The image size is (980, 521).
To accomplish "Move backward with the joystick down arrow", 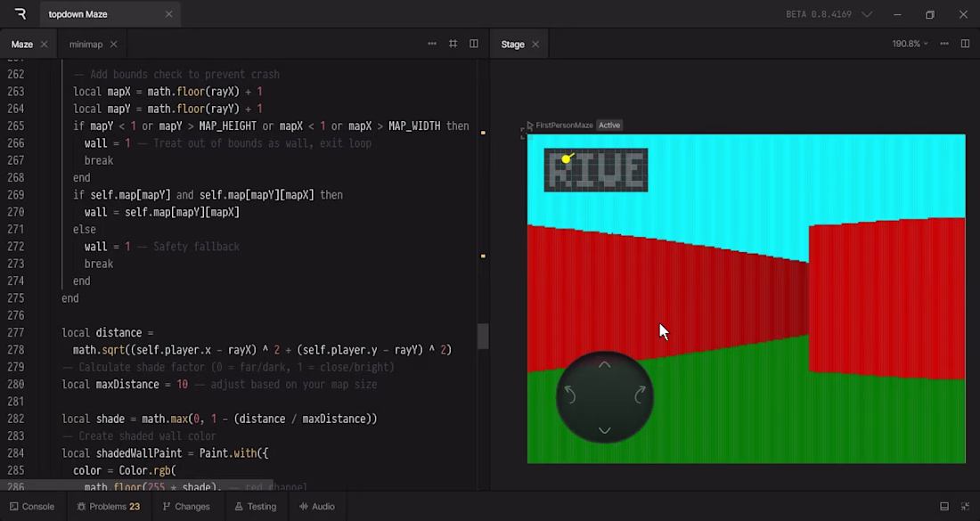I will [604, 430].
